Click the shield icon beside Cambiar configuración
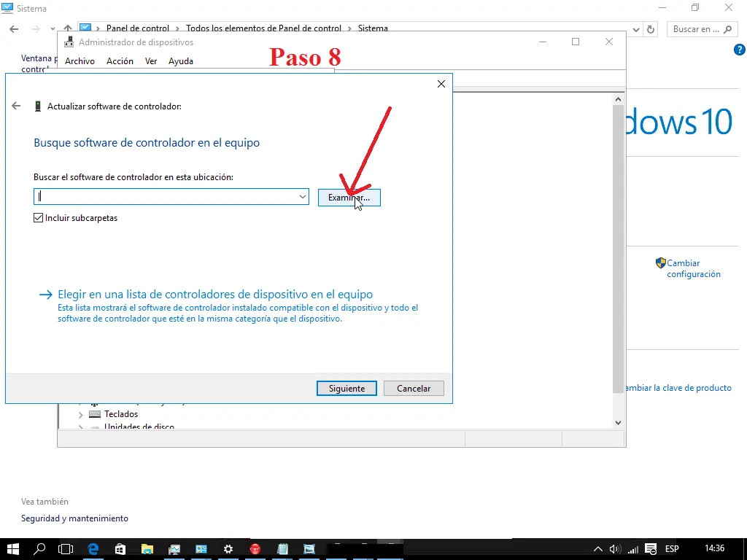The height and width of the screenshot is (560, 747). [x=660, y=262]
